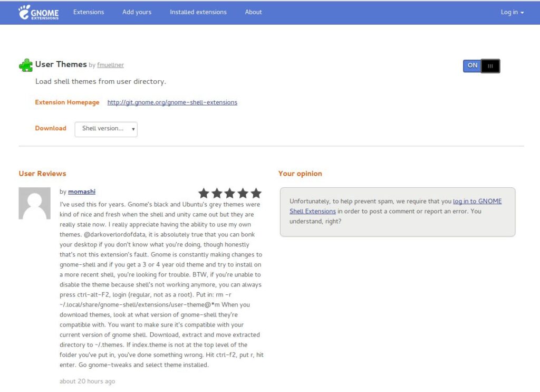This screenshot has width=540, height=392.
Task: Open author fmuellner's profile link
Action: 110,65
